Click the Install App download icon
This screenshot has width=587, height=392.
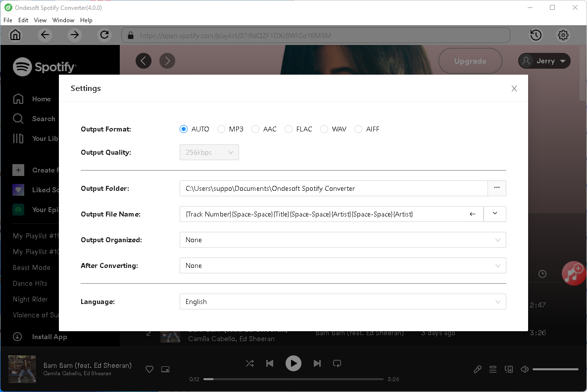click(17, 337)
